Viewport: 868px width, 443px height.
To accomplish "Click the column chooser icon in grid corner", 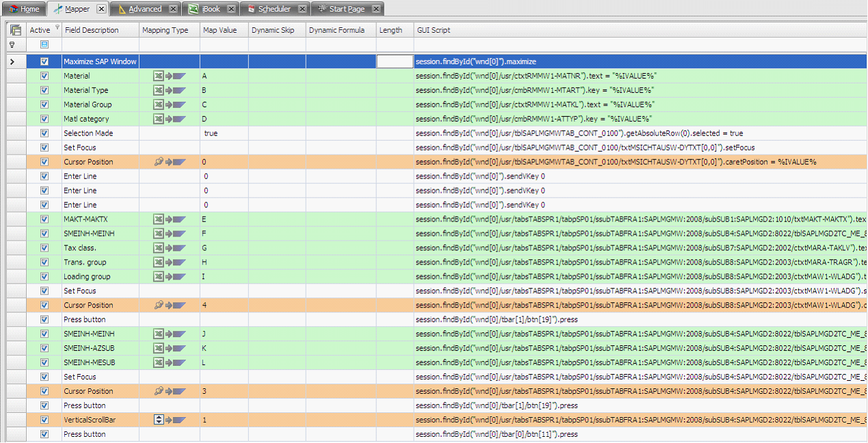I will point(15,30).
